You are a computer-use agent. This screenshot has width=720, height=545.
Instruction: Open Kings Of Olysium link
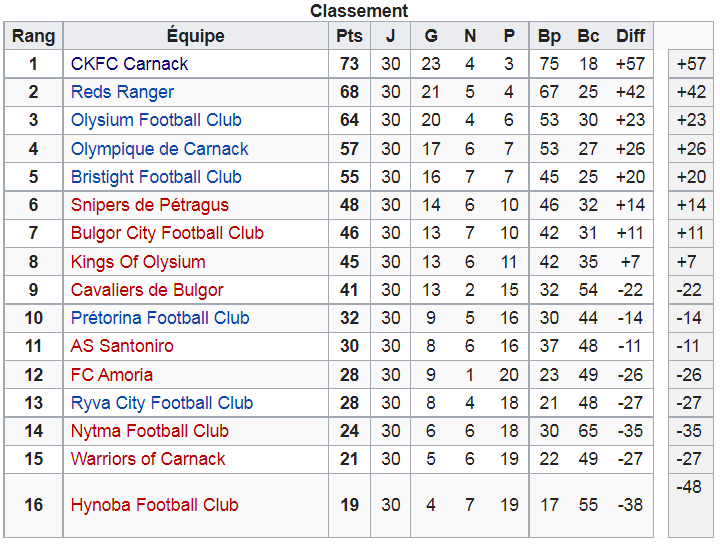(138, 262)
